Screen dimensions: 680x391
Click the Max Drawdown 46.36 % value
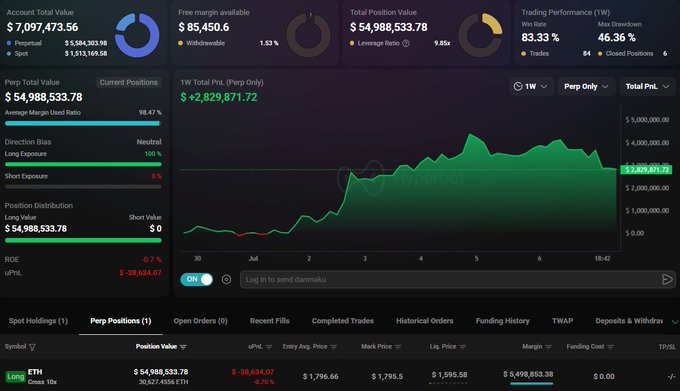(x=616, y=38)
